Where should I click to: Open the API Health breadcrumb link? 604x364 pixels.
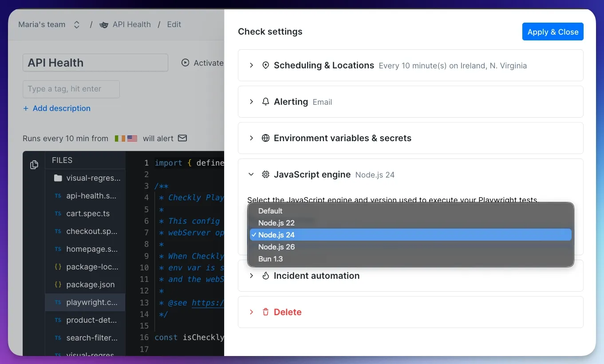(x=131, y=24)
